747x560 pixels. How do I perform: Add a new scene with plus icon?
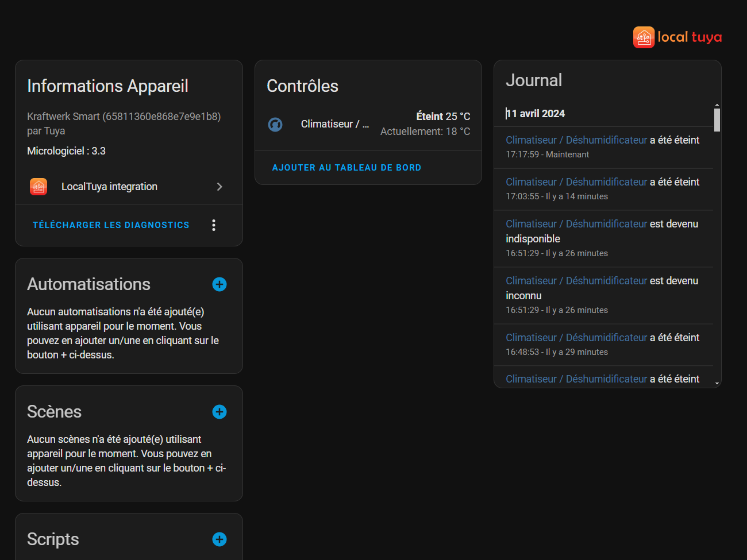point(220,412)
